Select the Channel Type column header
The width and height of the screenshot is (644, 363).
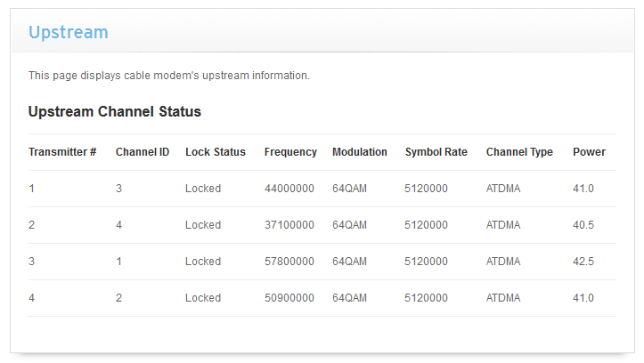[x=519, y=152]
